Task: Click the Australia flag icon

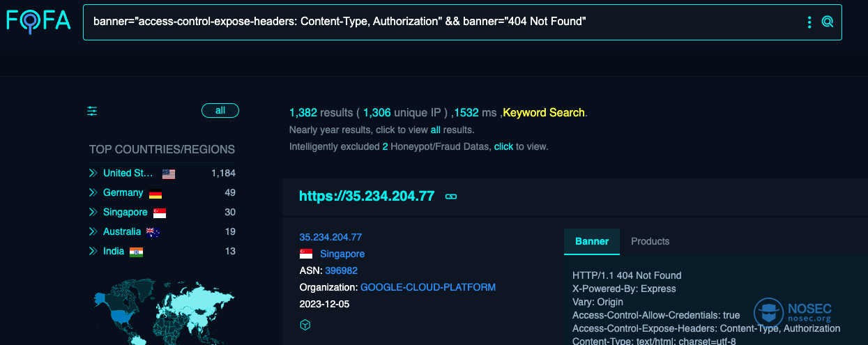Action: click(153, 232)
